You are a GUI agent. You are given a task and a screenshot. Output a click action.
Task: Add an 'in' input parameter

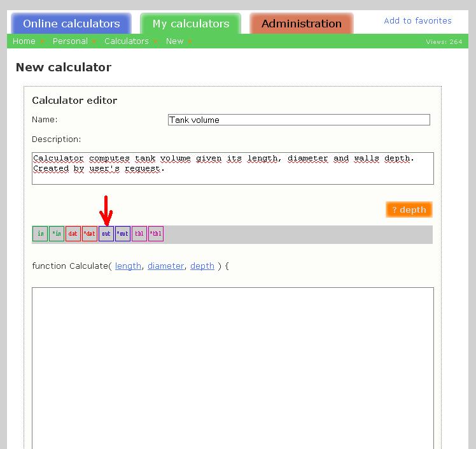pos(40,234)
